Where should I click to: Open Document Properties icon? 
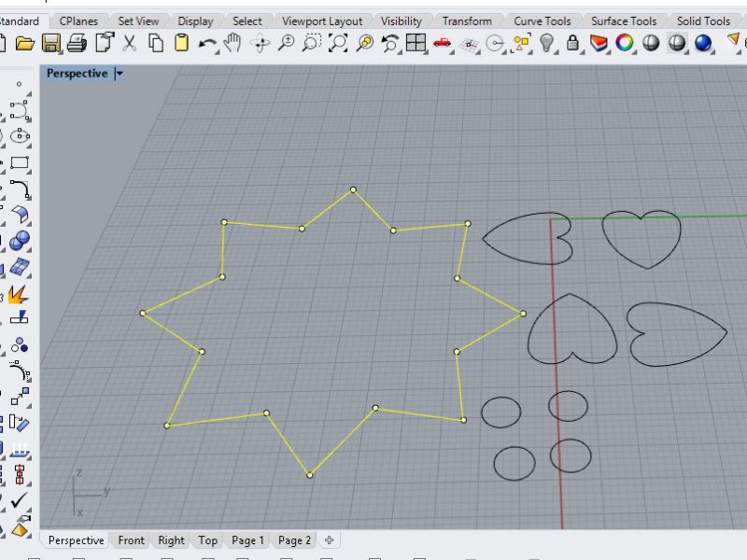coord(105,42)
